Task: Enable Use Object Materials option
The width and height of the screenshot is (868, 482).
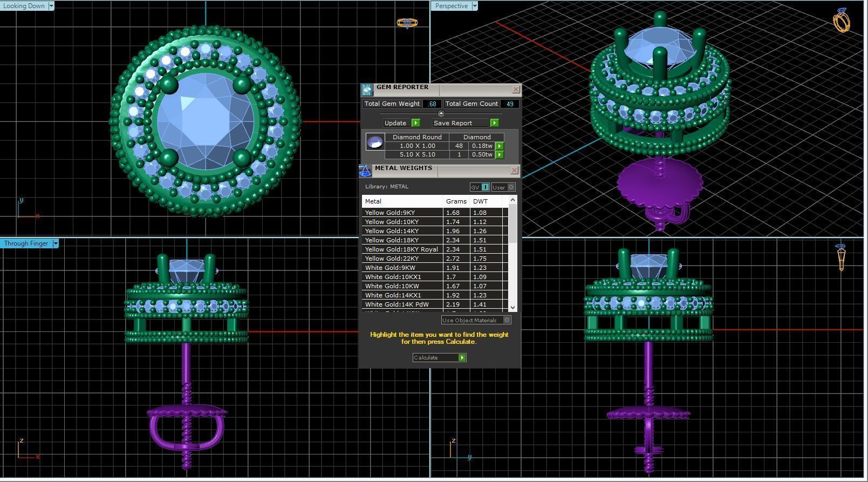Action: 476,320
